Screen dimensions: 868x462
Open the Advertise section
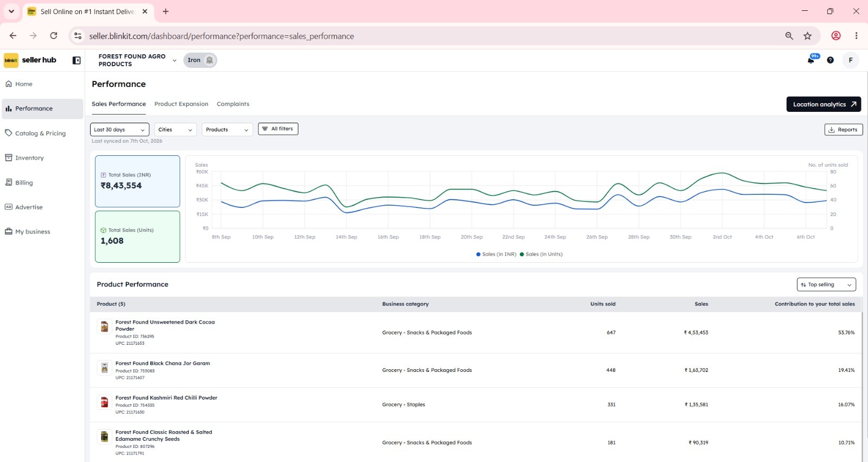(42, 207)
